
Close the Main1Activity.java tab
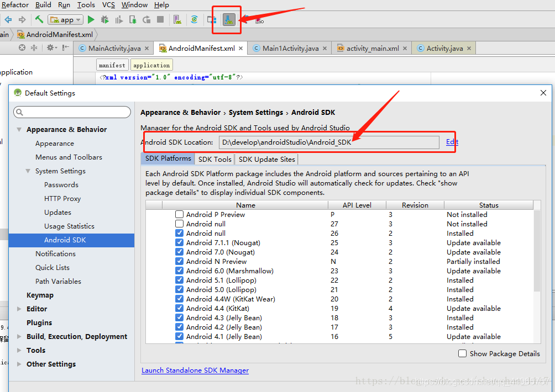(324, 49)
